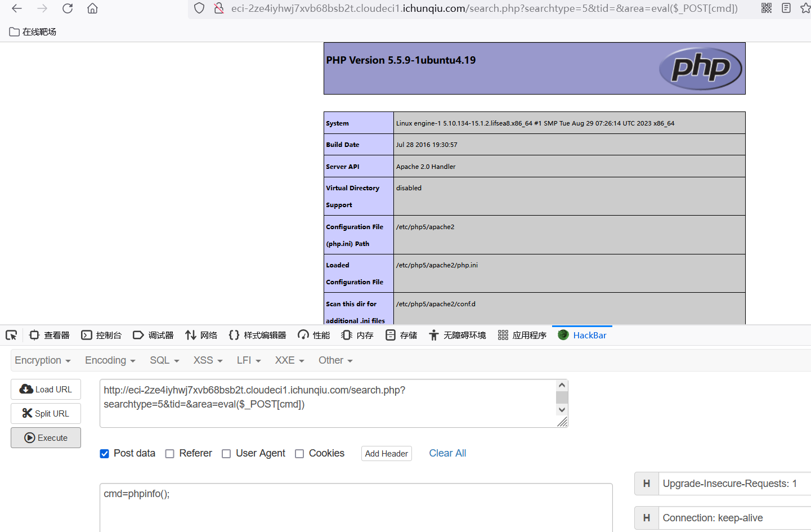
Task: Expand the LFI dropdown menu
Action: coord(249,360)
